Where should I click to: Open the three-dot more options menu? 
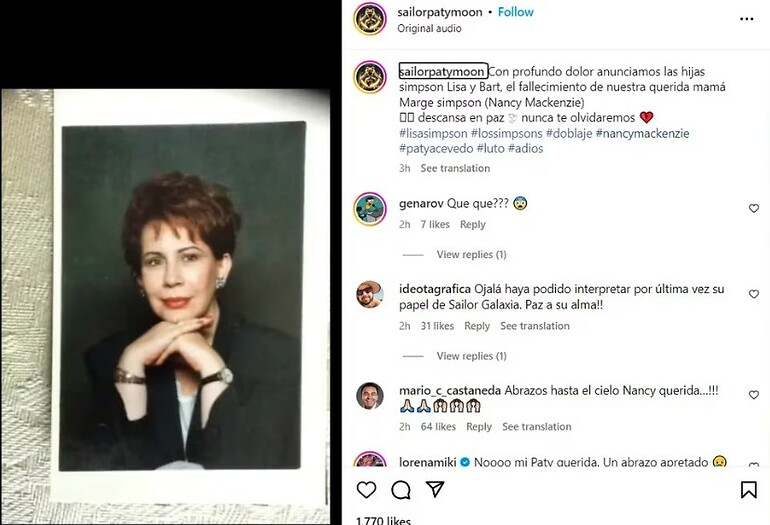pyautogui.click(x=746, y=19)
